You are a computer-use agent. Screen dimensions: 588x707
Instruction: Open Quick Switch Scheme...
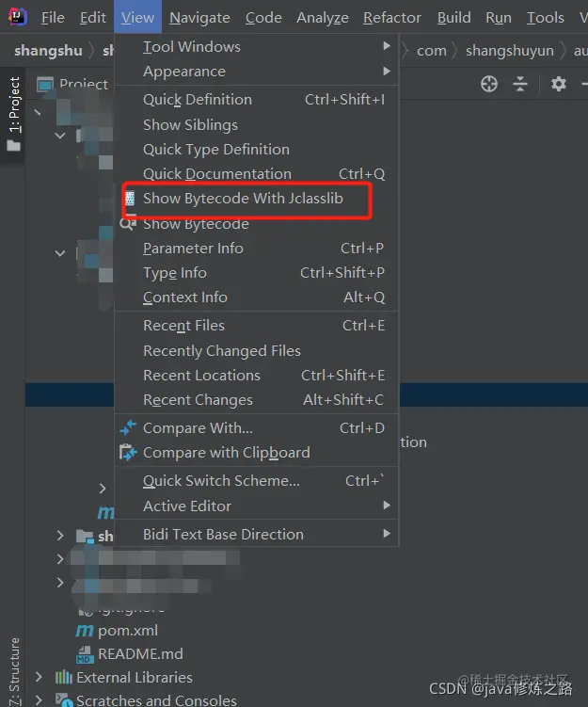[x=257, y=481]
